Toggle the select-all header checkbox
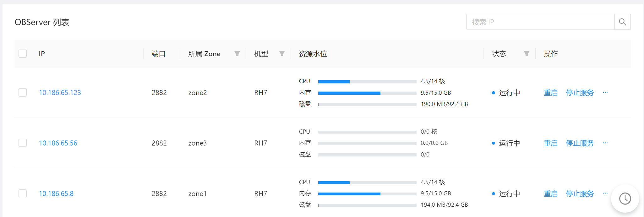The height and width of the screenshot is (217, 644). 23,54
